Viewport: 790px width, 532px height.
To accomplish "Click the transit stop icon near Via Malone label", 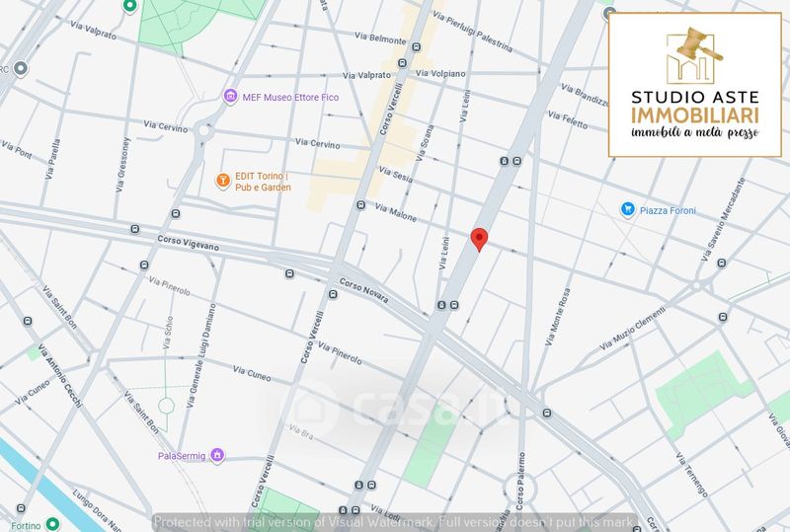I will coord(359,206).
